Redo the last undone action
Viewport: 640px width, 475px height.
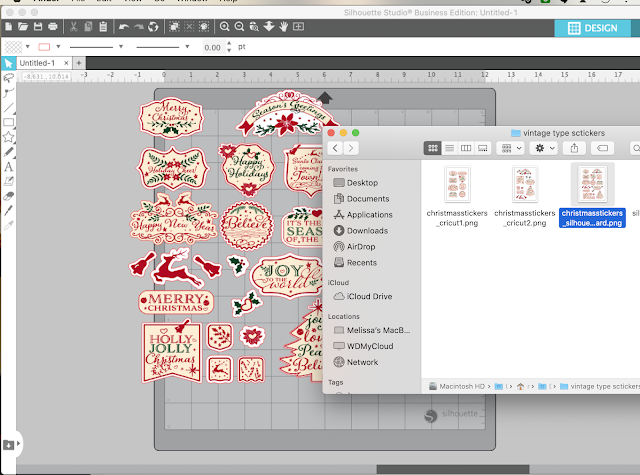pos(139,27)
